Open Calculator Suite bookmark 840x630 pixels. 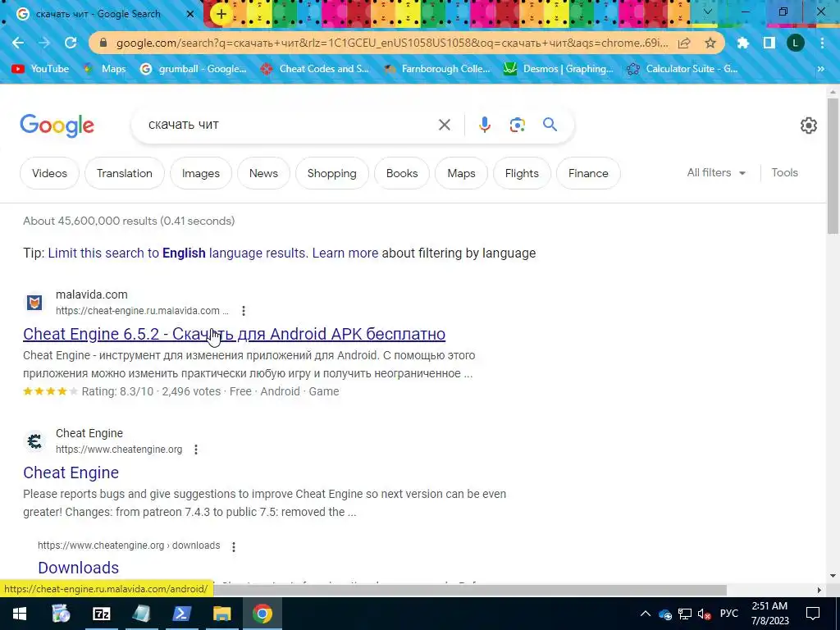(x=682, y=69)
